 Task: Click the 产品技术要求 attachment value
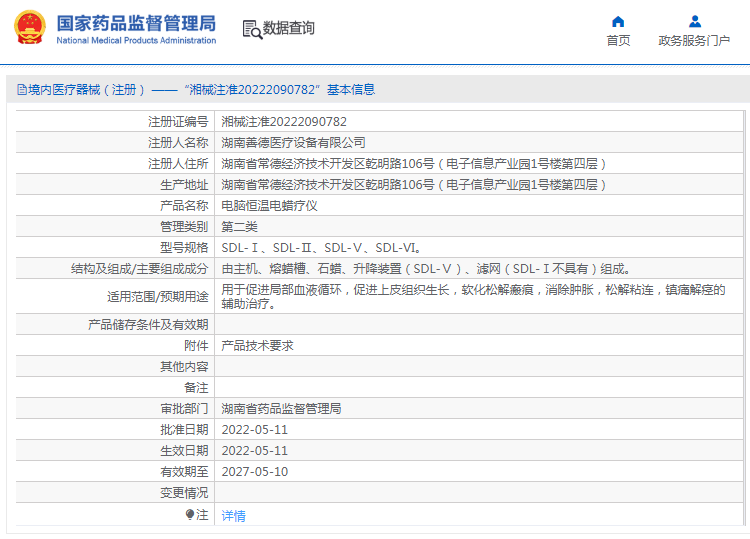pyautogui.click(x=257, y=345)
